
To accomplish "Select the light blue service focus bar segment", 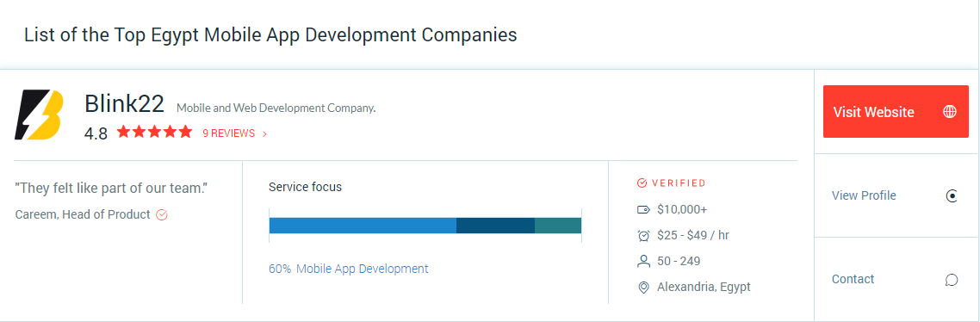I will click(x=363, y=226).
